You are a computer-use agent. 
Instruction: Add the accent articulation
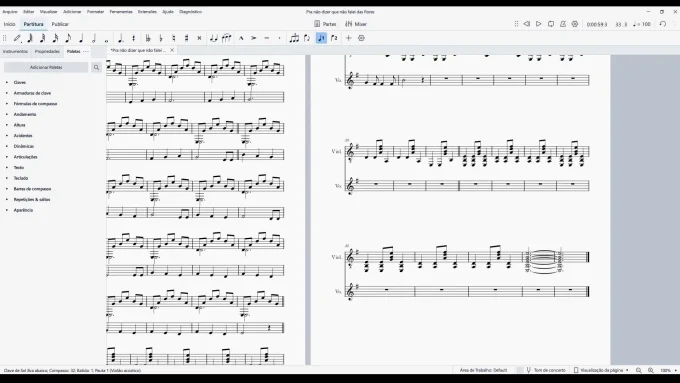pos(254,38)
